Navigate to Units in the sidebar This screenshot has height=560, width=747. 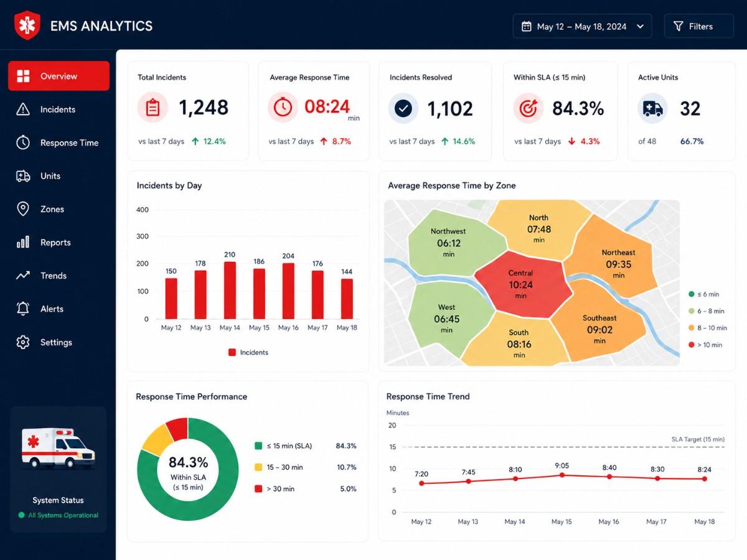(x=59, y=176)
